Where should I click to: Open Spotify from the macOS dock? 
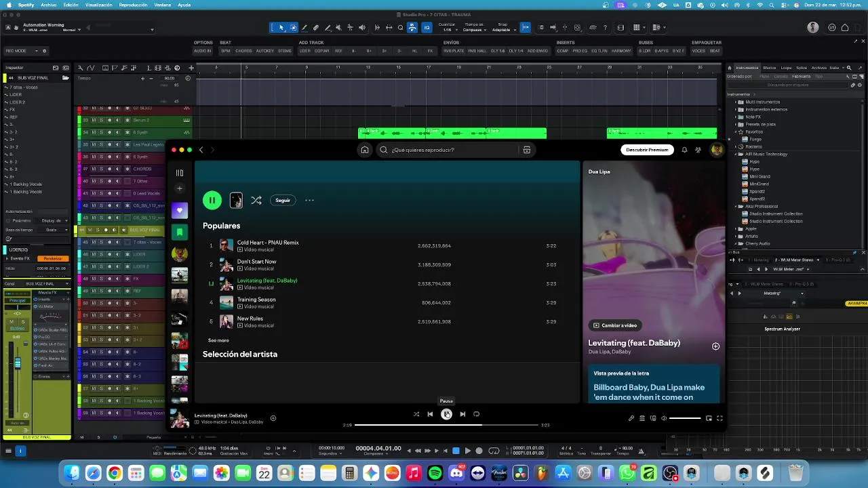[435, 472]
